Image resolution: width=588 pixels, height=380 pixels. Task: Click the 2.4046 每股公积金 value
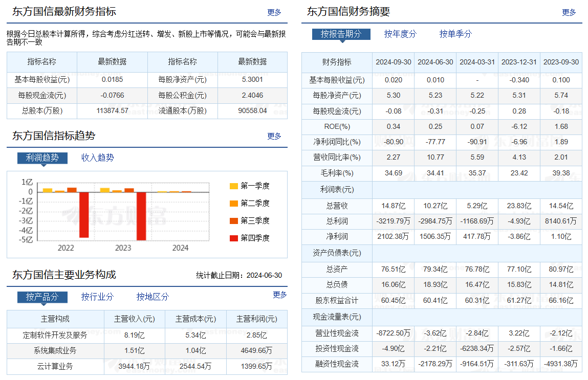click(x=252, y=96)
